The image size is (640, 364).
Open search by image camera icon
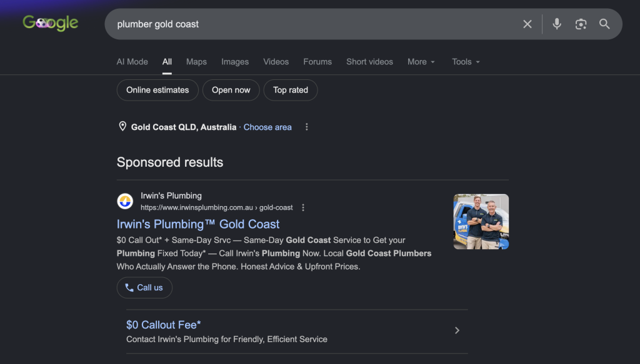(581, 24)
